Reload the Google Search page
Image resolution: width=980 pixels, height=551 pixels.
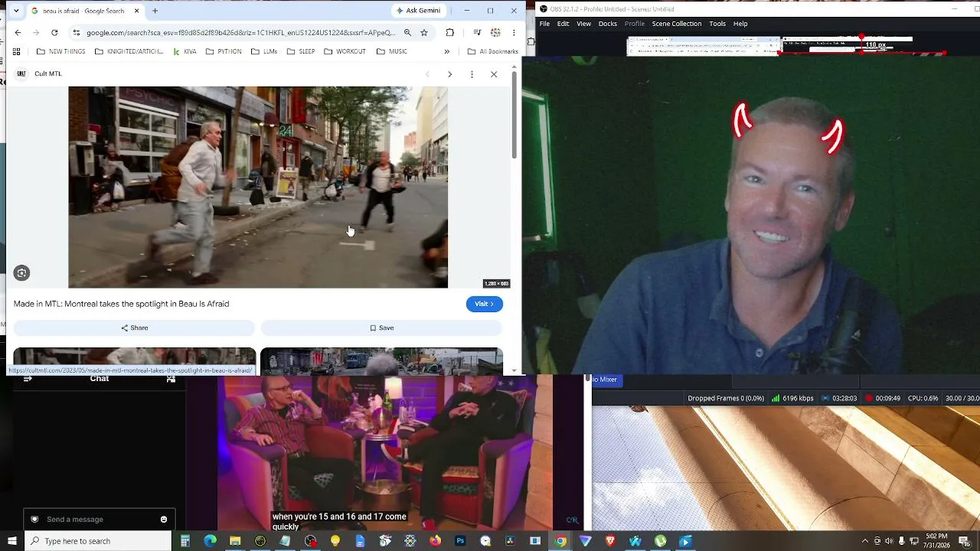54,33
